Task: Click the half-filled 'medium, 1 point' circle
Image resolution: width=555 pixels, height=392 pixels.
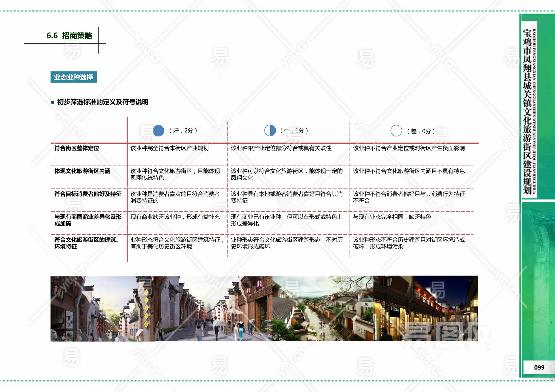Action: pyautogui.click(x=270, y=130)
